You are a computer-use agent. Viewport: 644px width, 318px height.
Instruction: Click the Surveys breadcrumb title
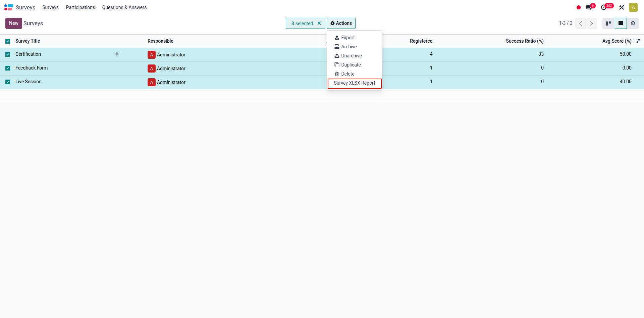33,23
